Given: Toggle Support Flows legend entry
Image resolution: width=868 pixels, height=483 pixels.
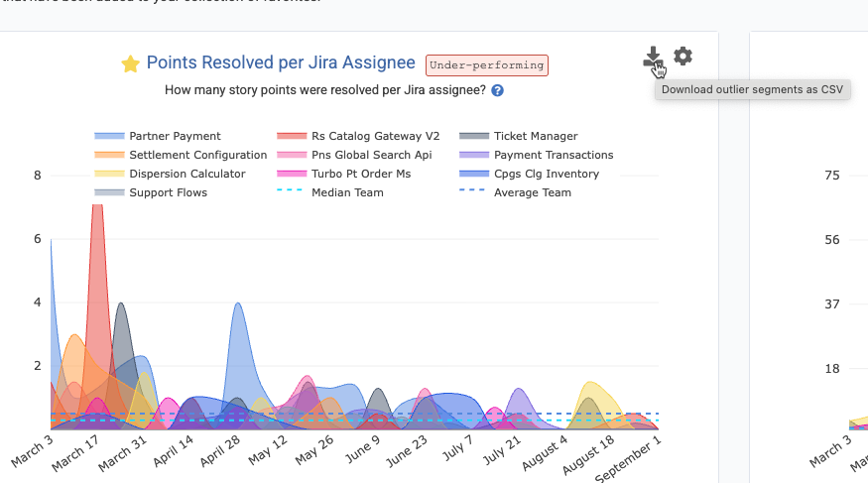Looking at the screenshot, I should (x=168, y=192).
